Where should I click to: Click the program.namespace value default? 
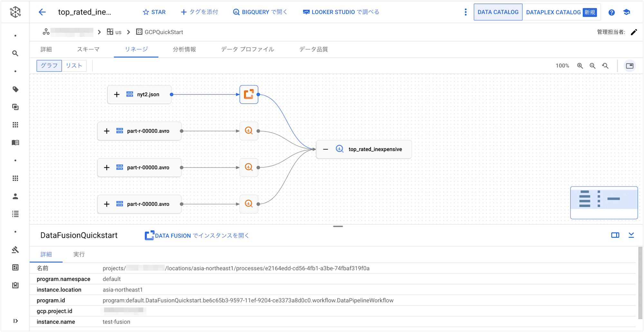(112, 279)
